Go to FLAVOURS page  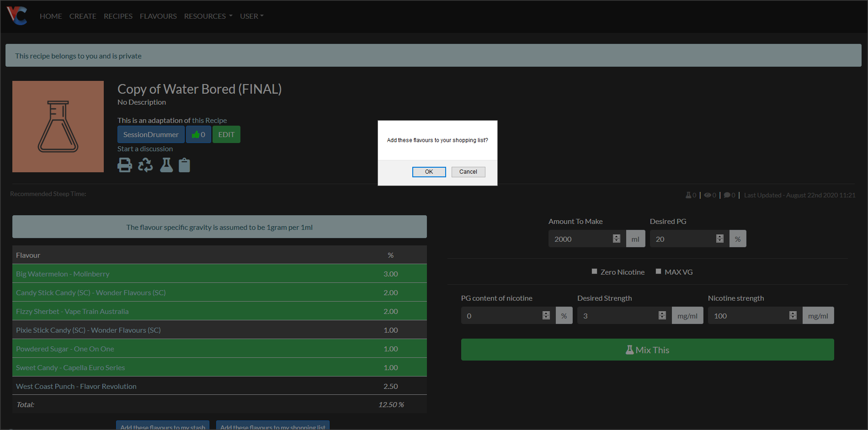coord(158,16)
